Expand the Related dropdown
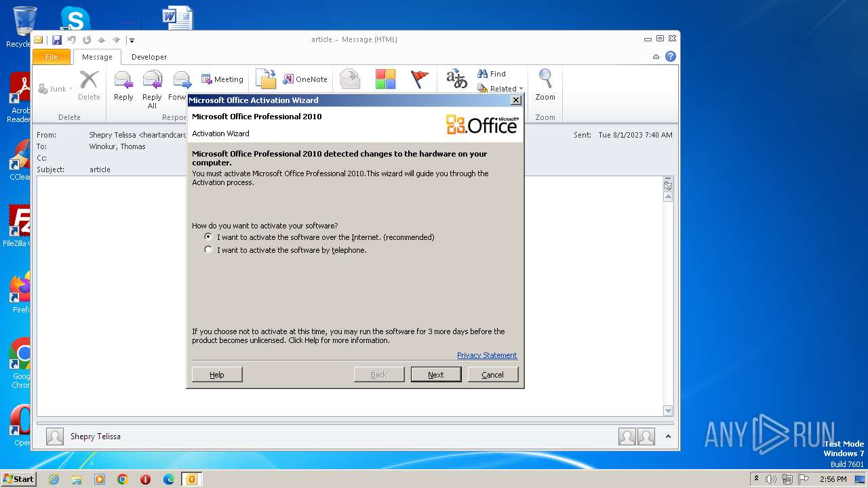The height and width of the screenshot is (488, 868). coord(500,89)
